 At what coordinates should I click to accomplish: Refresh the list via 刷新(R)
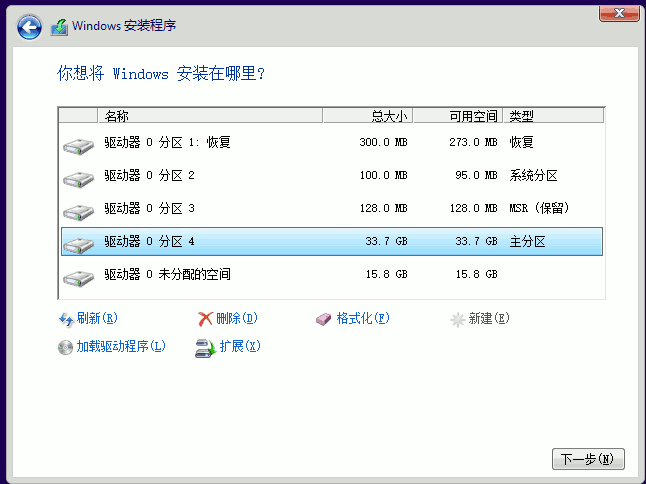pos(97,318)
